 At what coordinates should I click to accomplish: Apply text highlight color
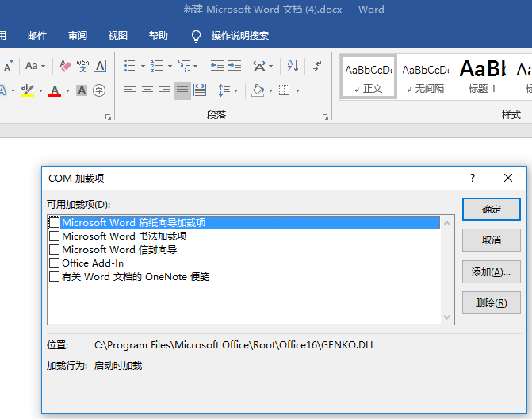click(x=28, y=90)
